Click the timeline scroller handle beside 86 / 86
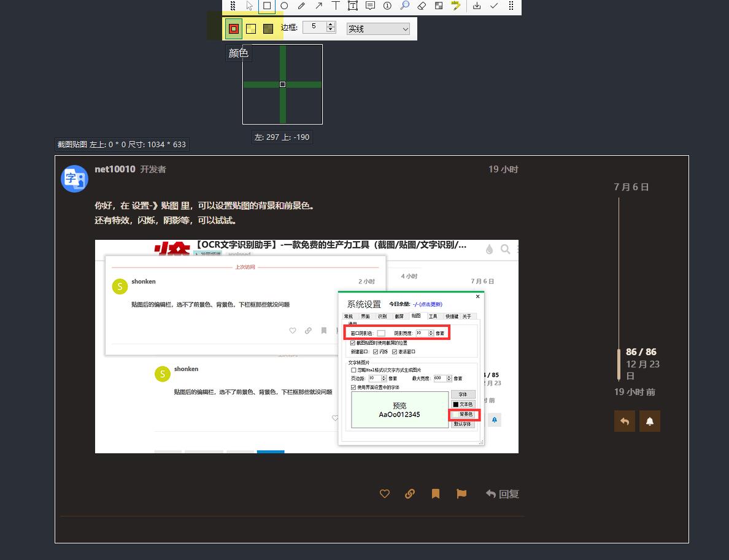This screenshot has width=729, height=560. pyautogui.click(x=619, y=364)
